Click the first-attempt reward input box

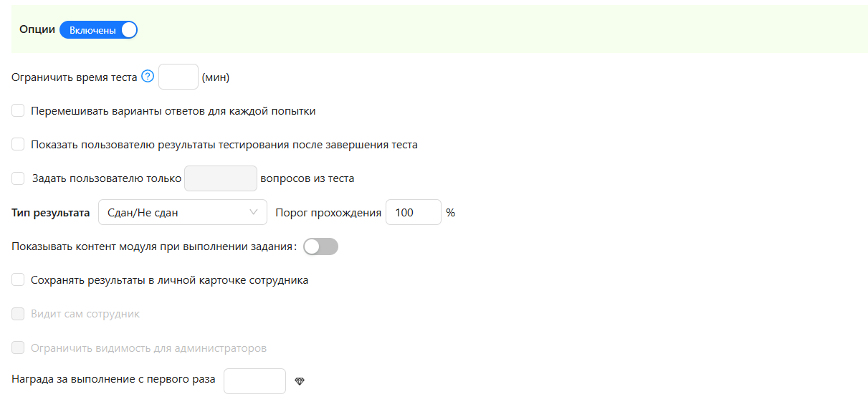coord(254,381)
